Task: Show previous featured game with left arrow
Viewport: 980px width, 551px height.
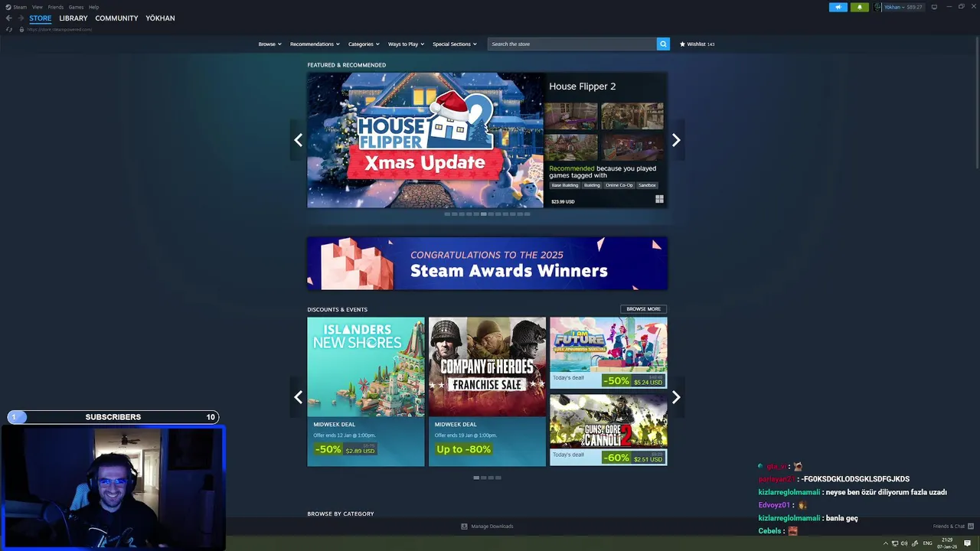Action: [298, 140]
